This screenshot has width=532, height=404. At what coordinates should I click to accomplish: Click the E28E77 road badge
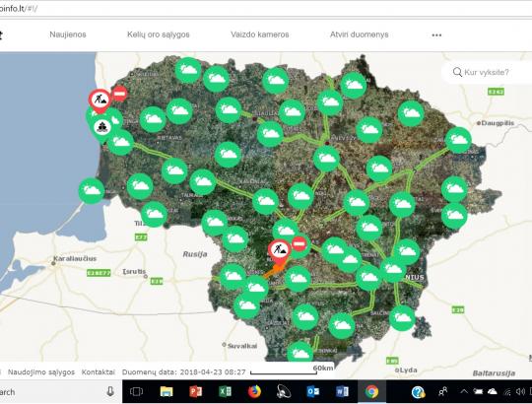(99, 273)
